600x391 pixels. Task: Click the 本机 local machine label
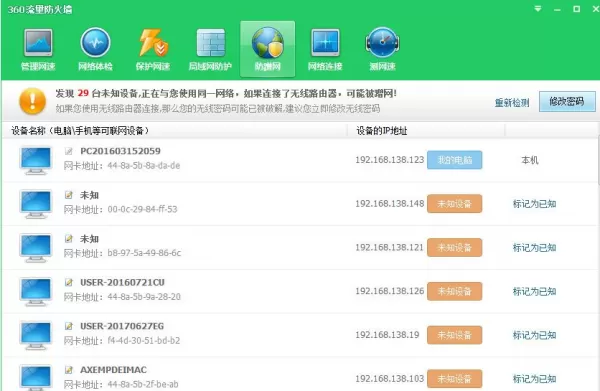(530, 160)
